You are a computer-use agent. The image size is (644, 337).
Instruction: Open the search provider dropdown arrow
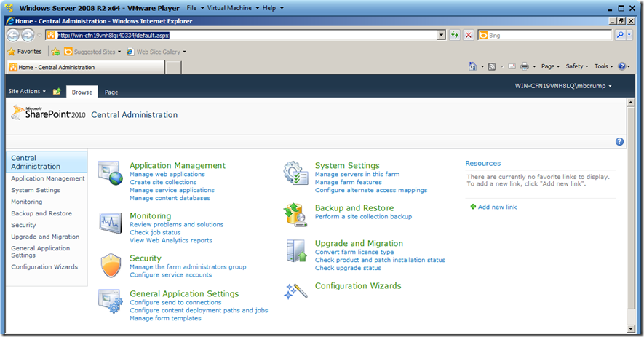click(x=629, y=36)
